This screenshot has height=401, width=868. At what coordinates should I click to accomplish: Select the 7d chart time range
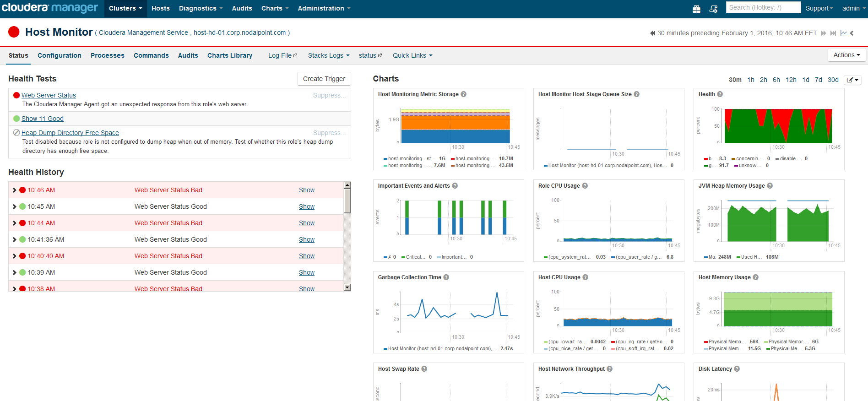(x=819, y=80)
